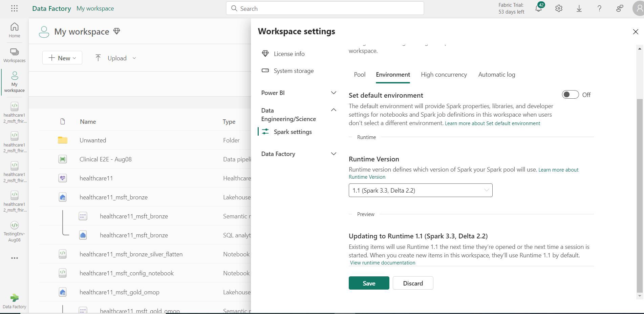Click the feedback people icon in header
The width and height of the screenshot is (644, 314).
[620, 8]
